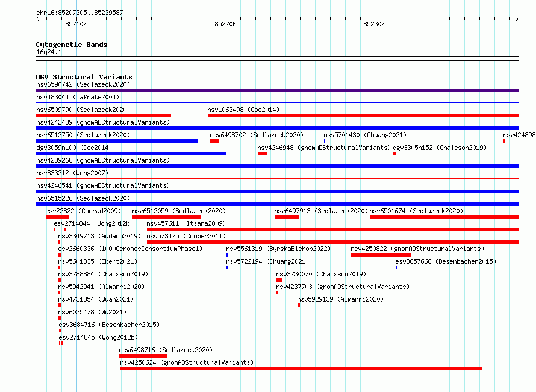Click nsv4246948 (gnomADStructuralVariants) label
536x392 pixels.
click(x=324, y=148)
